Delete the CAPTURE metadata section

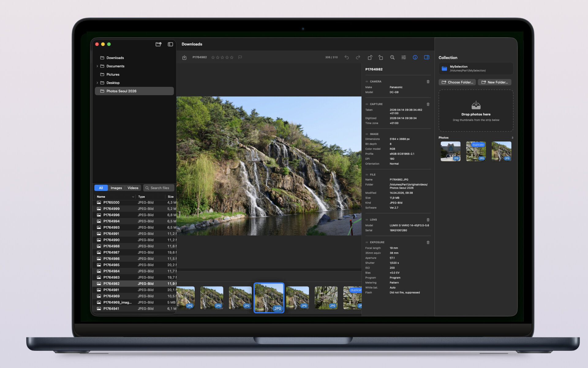point(428,104)
